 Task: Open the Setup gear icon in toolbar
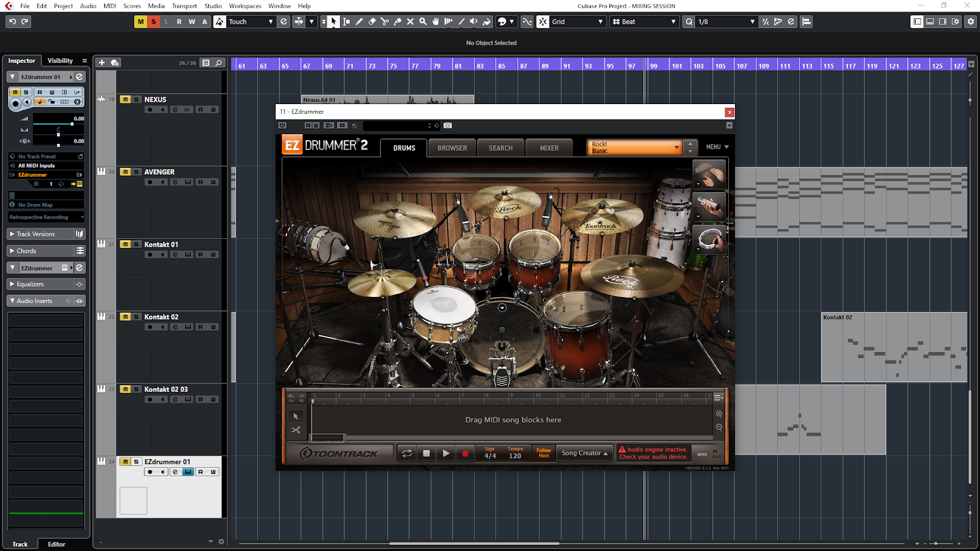pos(971,21)
